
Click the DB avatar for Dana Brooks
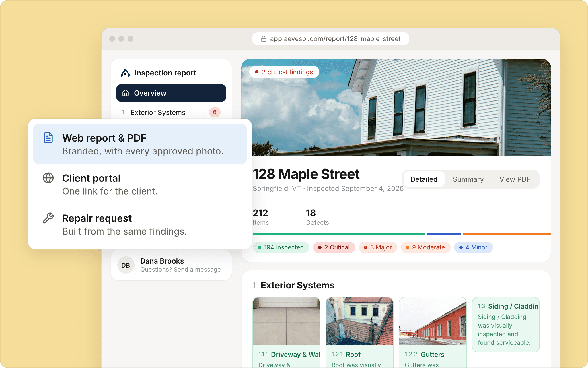pyautogui.click(x=126, y=265)
